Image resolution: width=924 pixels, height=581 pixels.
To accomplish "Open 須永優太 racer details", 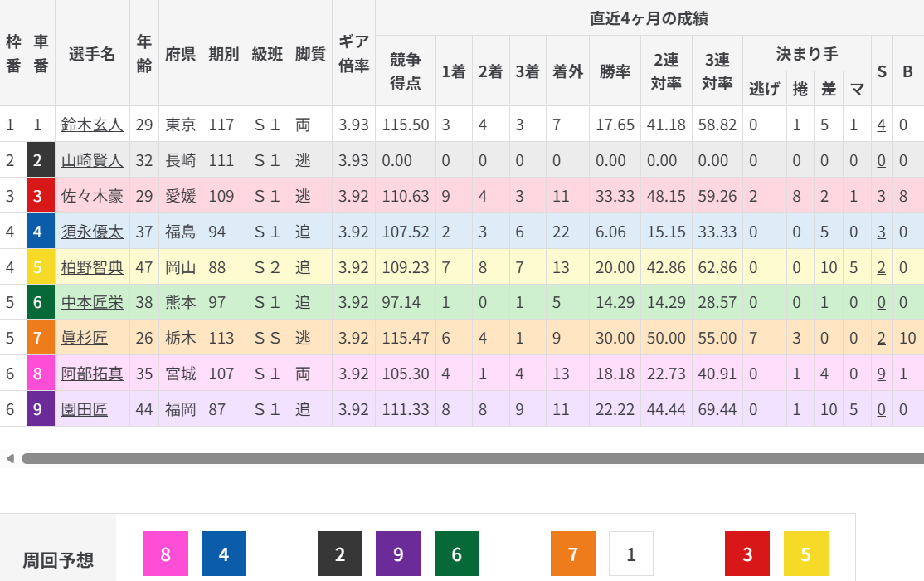I will coord(92,232).
